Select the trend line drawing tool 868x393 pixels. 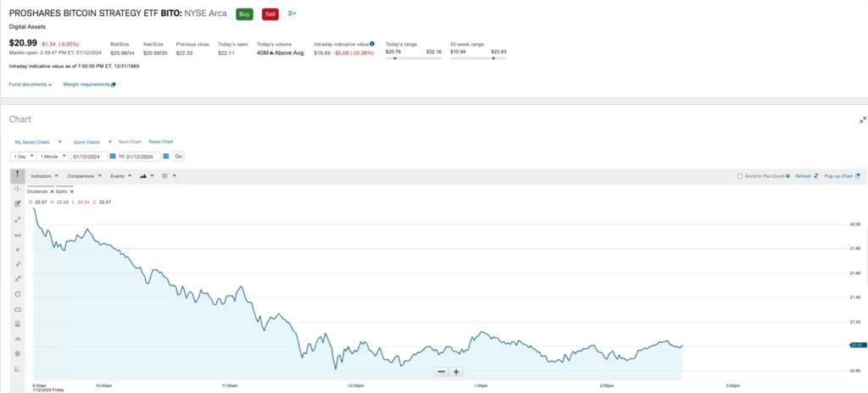[17, 219]
